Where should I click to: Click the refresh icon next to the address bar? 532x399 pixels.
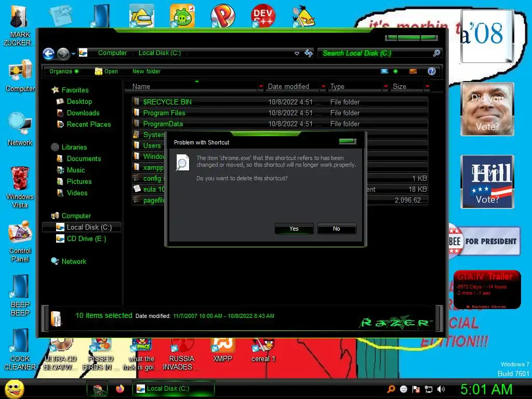[309, 54]
